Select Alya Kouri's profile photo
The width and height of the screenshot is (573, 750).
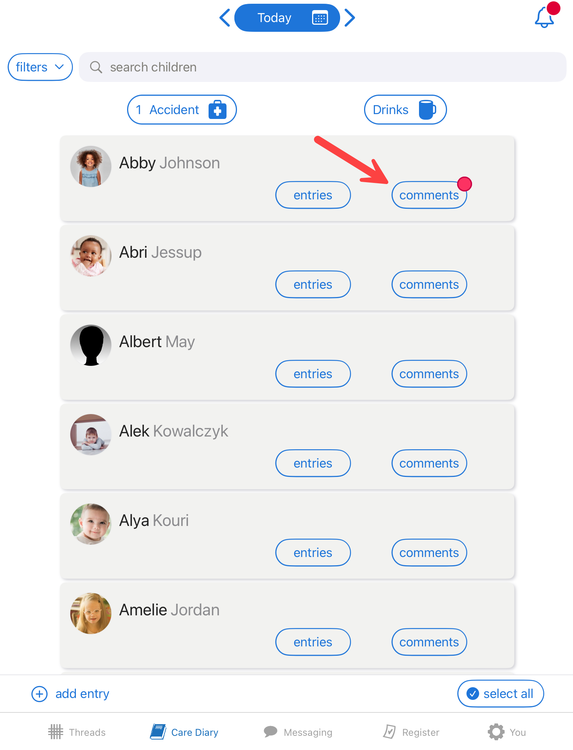[x=91, y=524]
